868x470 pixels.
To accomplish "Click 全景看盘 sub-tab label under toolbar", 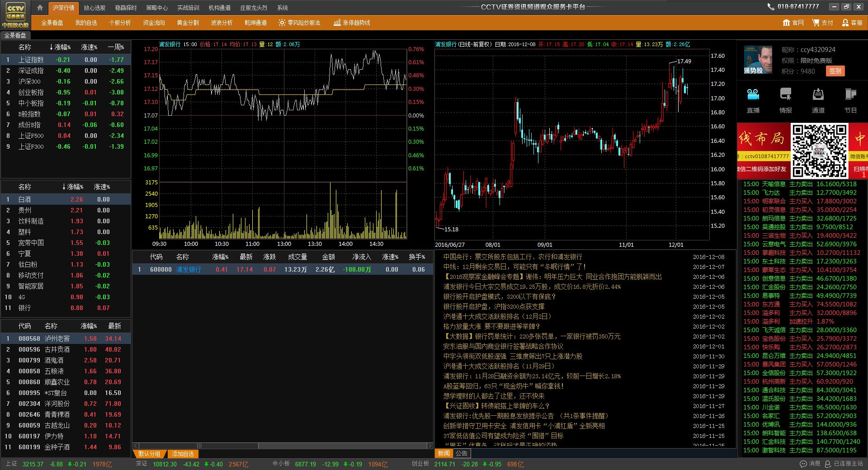I will click(x=15, y=35).
